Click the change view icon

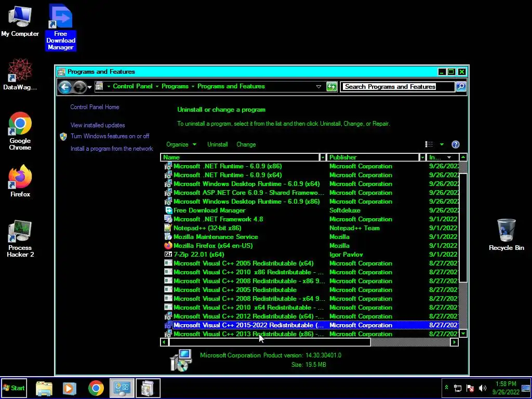pos(429,144)
